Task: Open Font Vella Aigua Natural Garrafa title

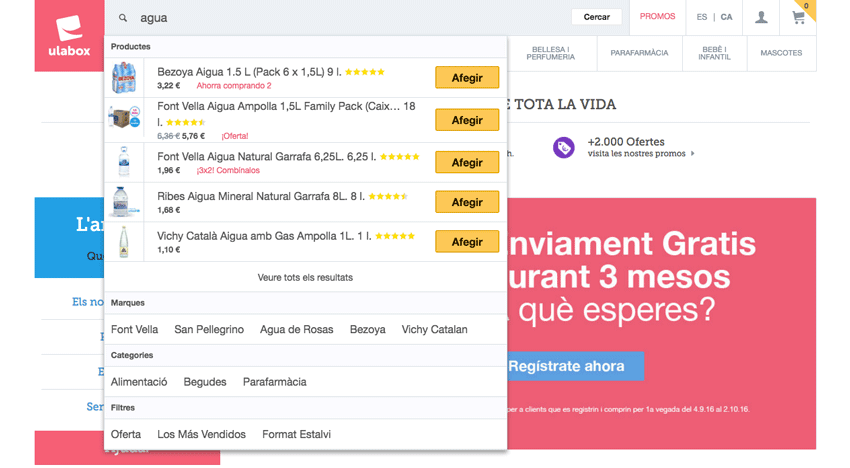Action: (266, 157)
